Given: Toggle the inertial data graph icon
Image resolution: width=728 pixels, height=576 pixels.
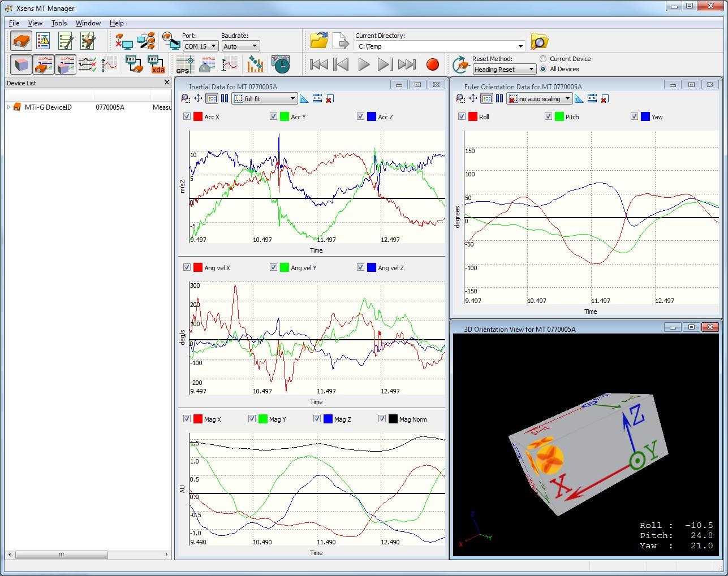Looking at the screenshot, I should point(43,65).
